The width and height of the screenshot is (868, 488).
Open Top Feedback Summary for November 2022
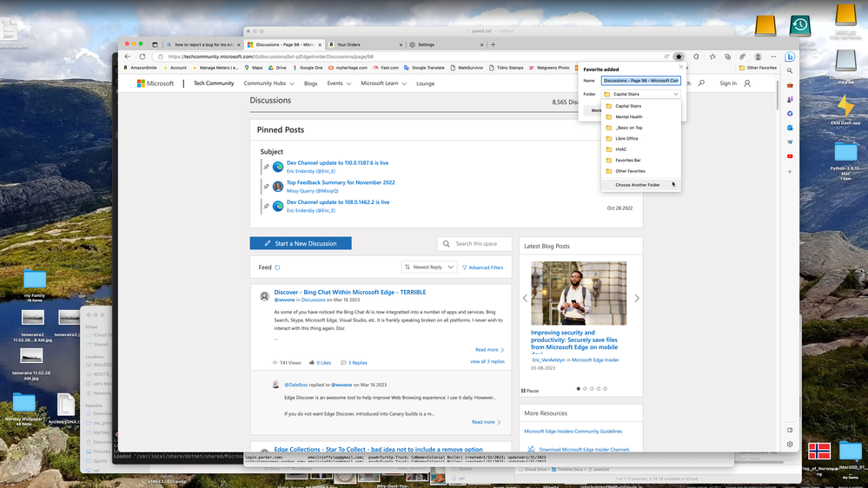(x=341, y=182)
